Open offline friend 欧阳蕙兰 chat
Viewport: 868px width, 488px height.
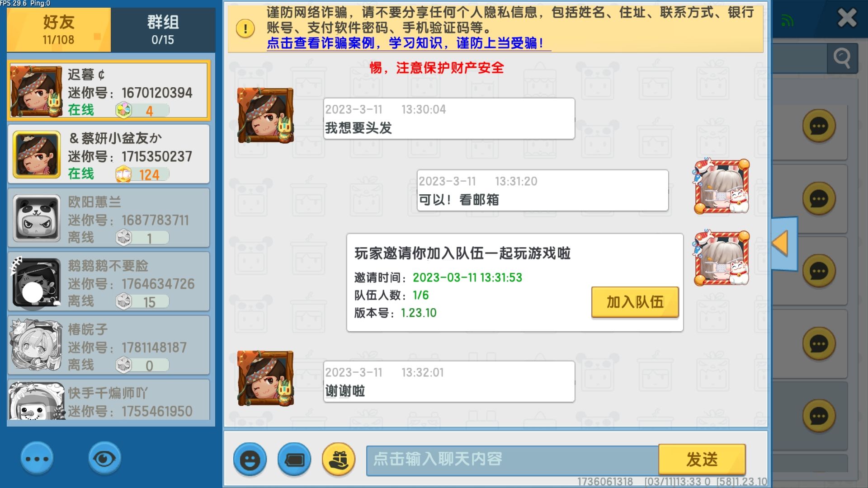pyautogui.click(x=108, y=218)
